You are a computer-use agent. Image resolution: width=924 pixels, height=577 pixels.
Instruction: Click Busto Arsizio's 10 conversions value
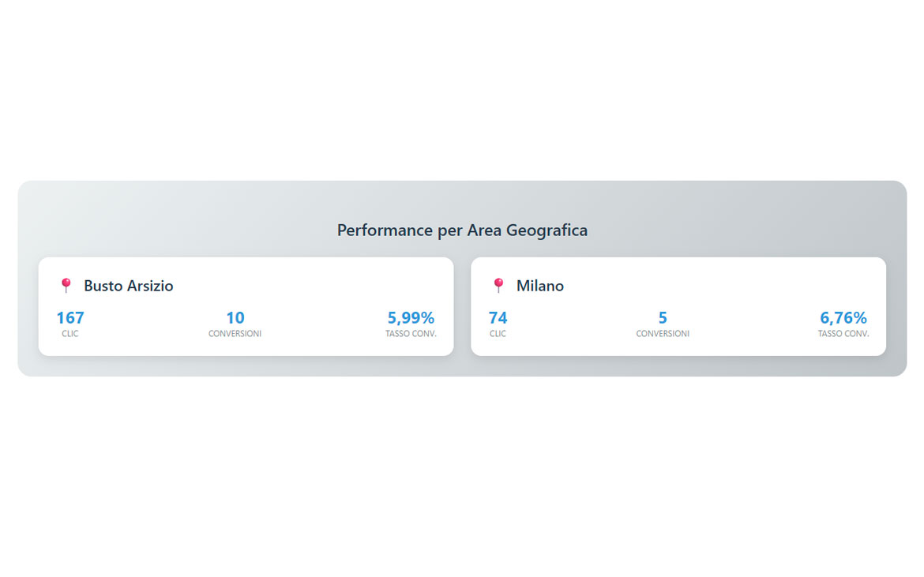pyautogui.click(x=235, y=318)
